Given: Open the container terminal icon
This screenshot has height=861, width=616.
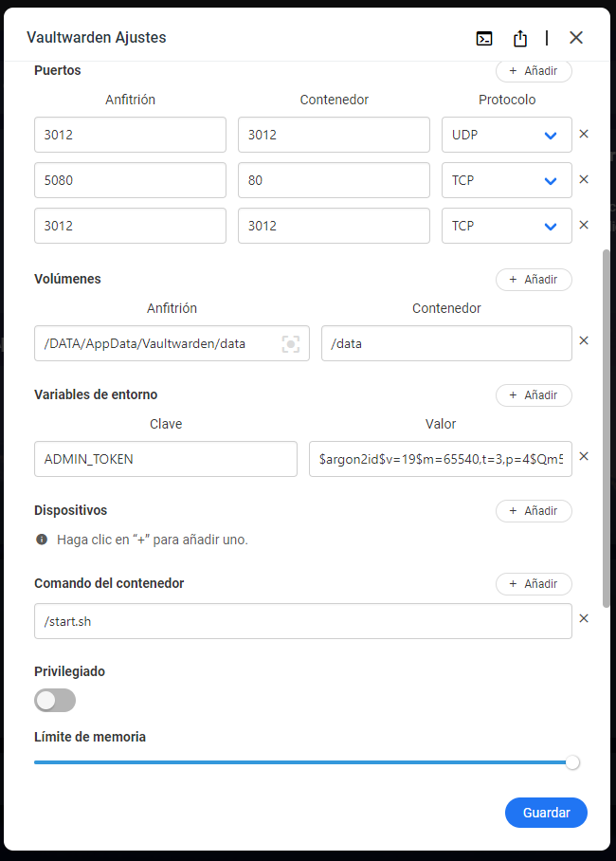Looking at the screenshot, I should click(x=484, y=38).
